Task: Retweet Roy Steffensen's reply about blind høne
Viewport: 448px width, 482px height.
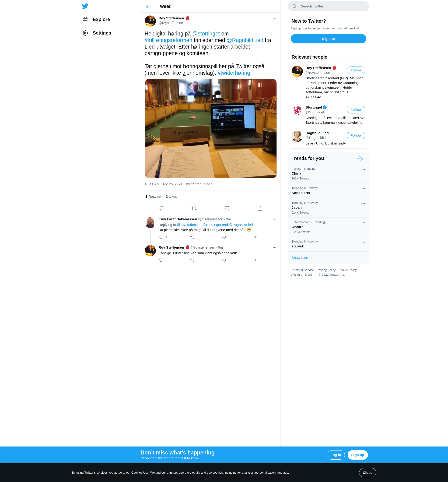Action: tap(192, 260)
